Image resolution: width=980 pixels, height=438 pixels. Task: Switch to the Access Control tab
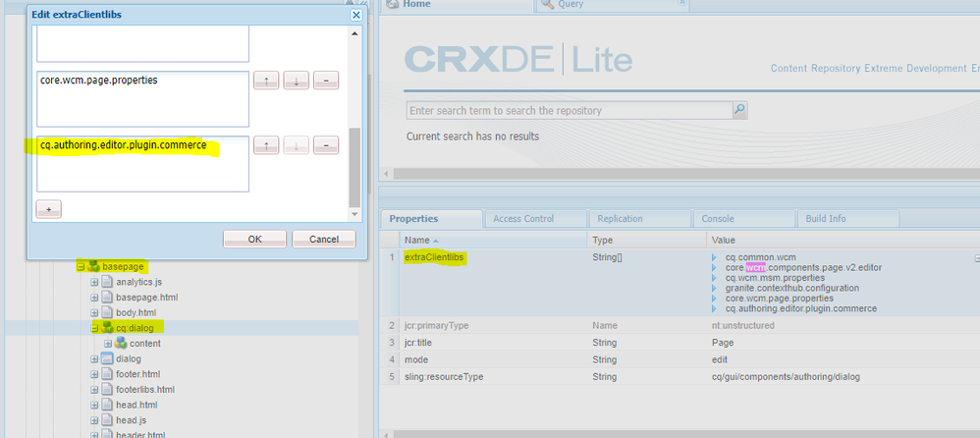click(x=535, y=219)
